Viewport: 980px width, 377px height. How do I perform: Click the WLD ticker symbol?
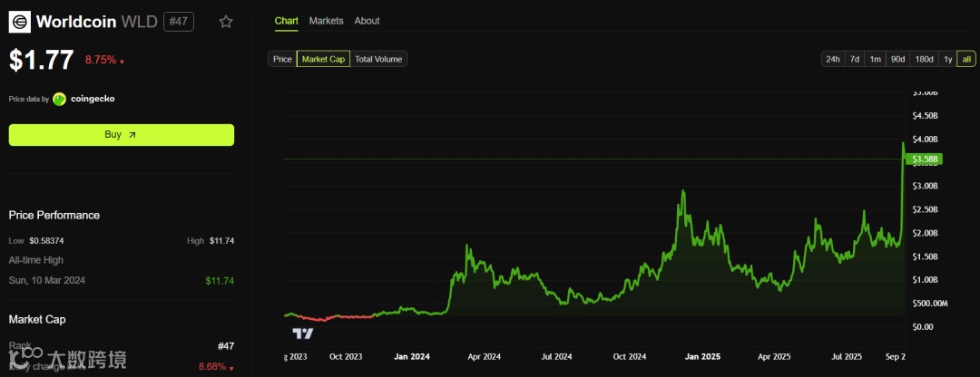[139, 22]
